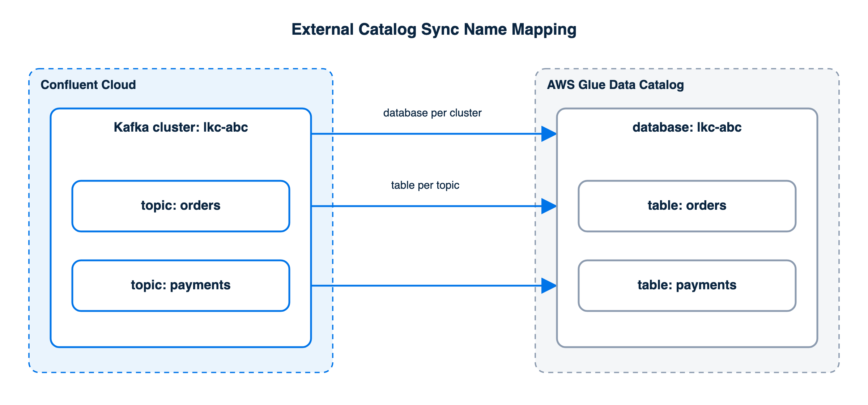This screenshot has width=868, height=405.
Task: Click the database per cluster arrow label
Action: 432,113
